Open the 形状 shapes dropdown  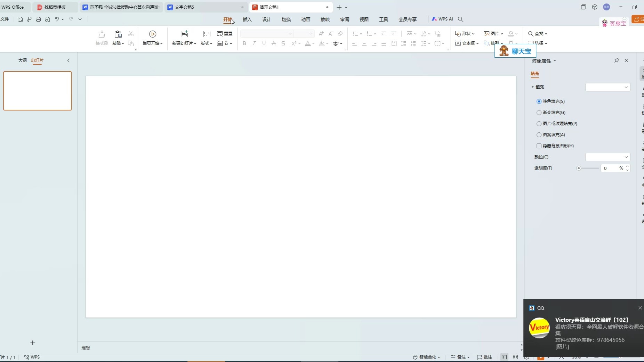(x=465, y=34)
